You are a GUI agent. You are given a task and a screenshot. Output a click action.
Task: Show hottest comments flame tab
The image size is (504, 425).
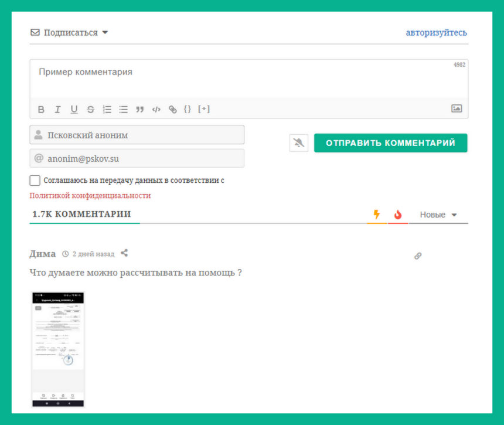[x=398, y=215]
